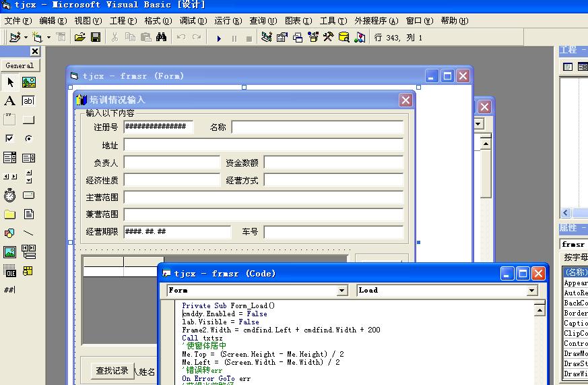Click the 名称 text field on form
The width and height of the screenshot is (588, 385).
[318, 127]
